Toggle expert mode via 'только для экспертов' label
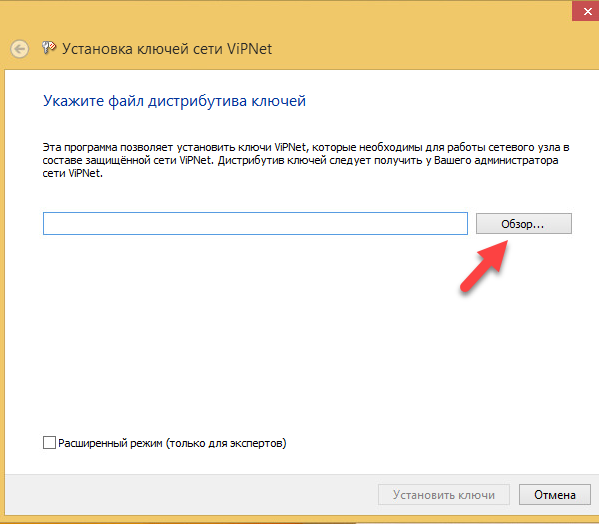 coord(226,443)
